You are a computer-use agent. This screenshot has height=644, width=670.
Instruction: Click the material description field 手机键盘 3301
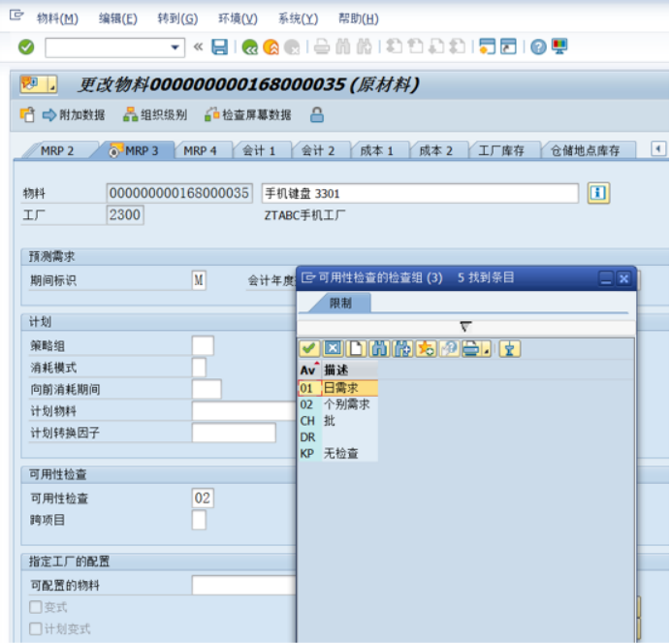click(420, 194)
